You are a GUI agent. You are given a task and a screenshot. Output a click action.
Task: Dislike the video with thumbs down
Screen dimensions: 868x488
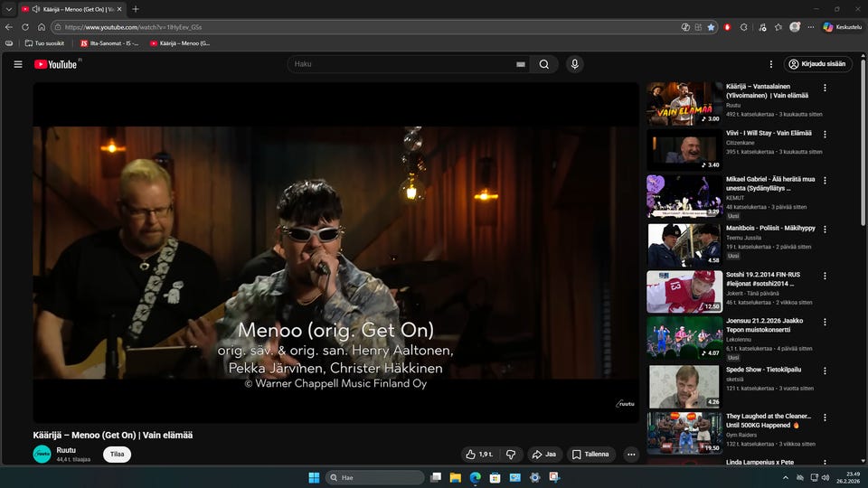(511, 455)
